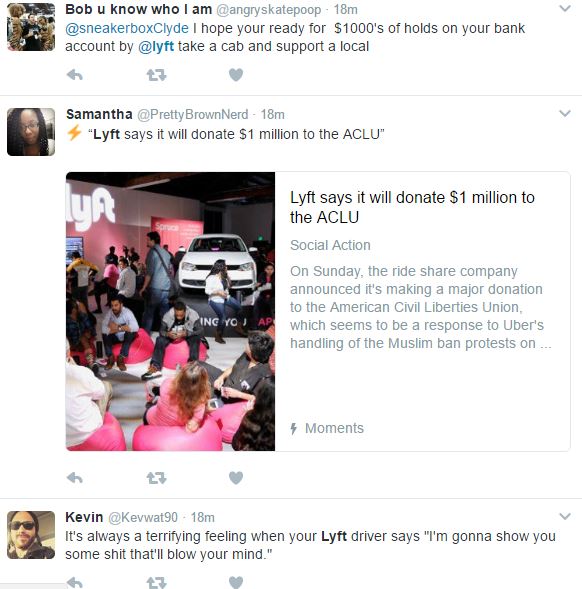Screen dimensions: 582x589
Task: Open more options chevron on Bob's tweet
Action: 565,8
